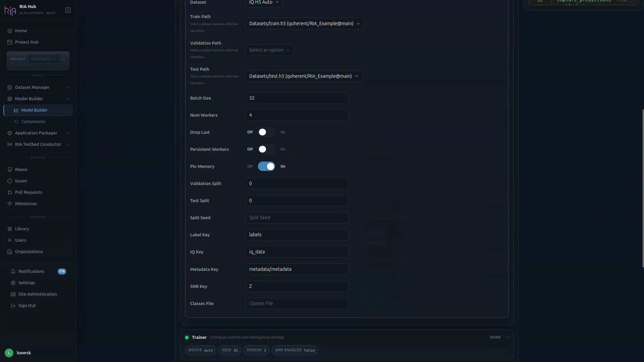Image resolution: width=644 pixels, height=362 pixels.
Task: Click the lswersk user avatar
Action: coord(9,353)
